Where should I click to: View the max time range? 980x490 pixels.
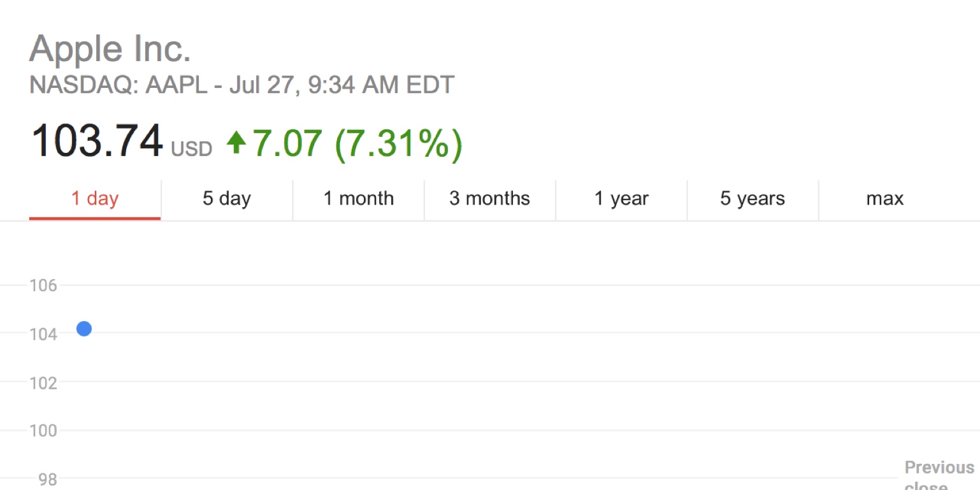[885, 199]
